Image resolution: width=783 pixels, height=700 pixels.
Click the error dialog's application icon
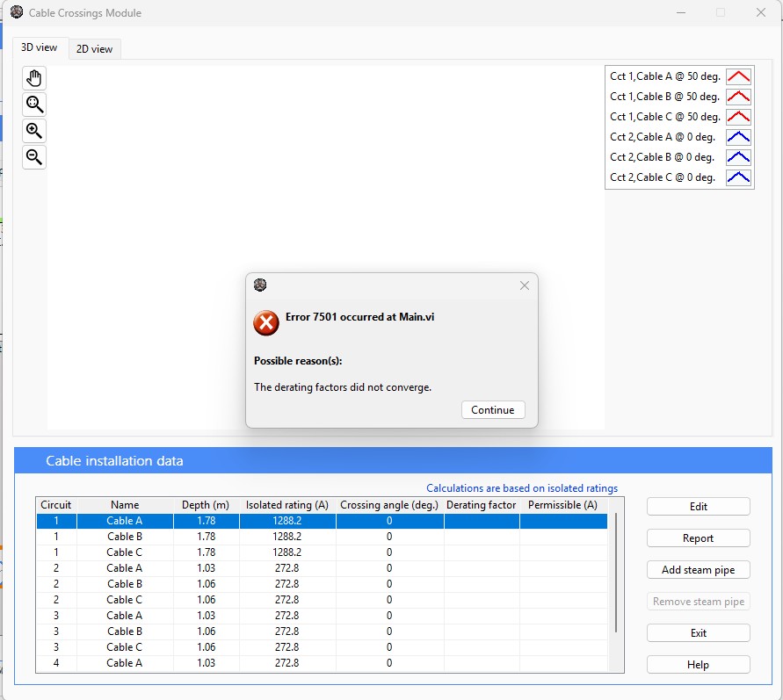tap(260, 285)
